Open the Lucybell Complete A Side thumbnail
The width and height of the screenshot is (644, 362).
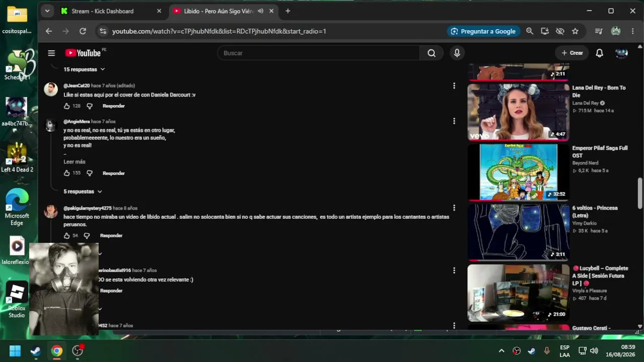tap(518, 292)
